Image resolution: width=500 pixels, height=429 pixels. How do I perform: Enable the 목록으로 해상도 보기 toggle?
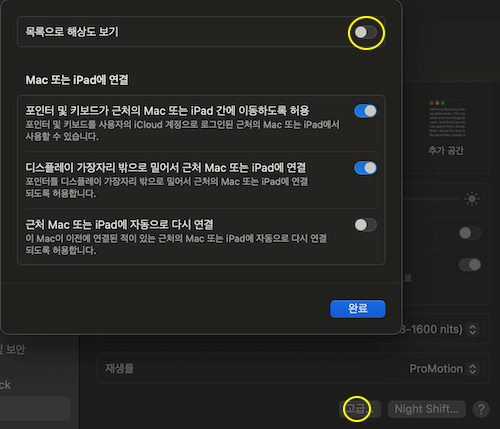pyautogui.click(x=365, y=32)
